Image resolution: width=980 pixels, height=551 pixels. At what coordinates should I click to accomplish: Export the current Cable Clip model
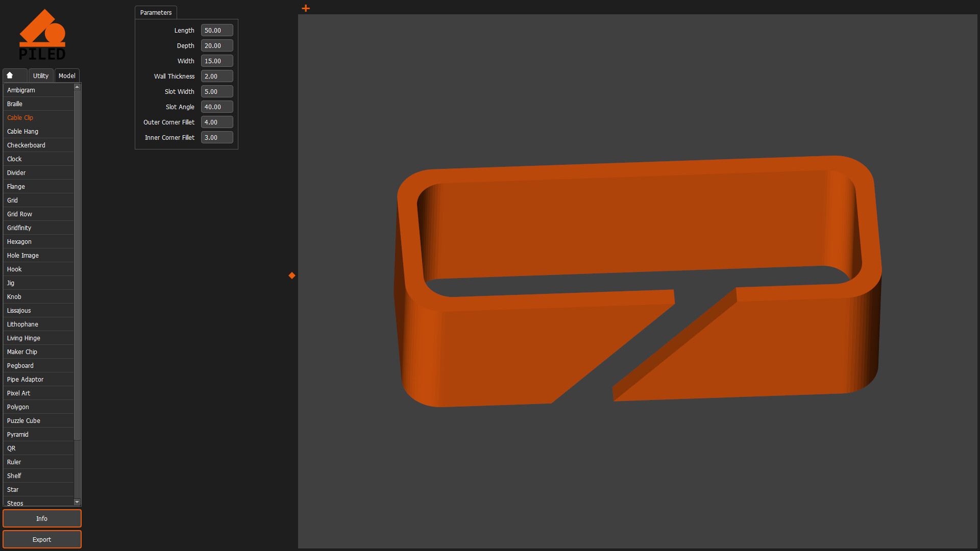click(x=42, y=539)
